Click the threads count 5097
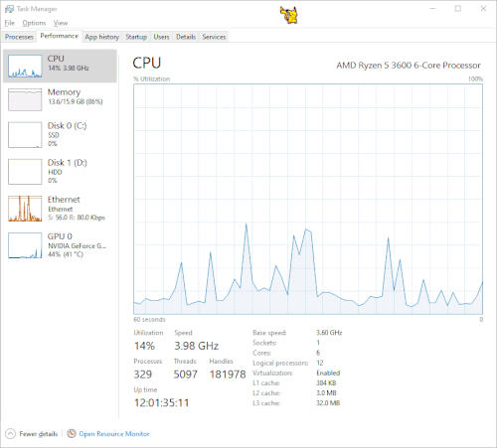 click(186, 374)
